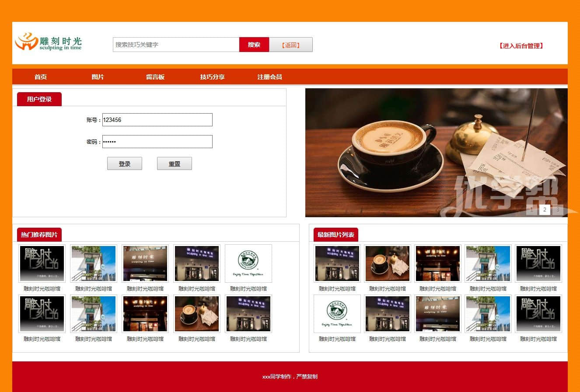The image size is (580, 392).
Task: Click the 密码 password field
Action: [x=157, y=142]
